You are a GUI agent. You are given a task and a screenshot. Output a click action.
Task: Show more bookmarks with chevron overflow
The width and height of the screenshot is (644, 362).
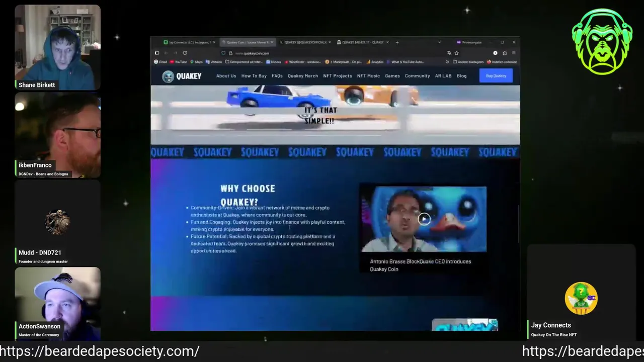coord(447,62)
